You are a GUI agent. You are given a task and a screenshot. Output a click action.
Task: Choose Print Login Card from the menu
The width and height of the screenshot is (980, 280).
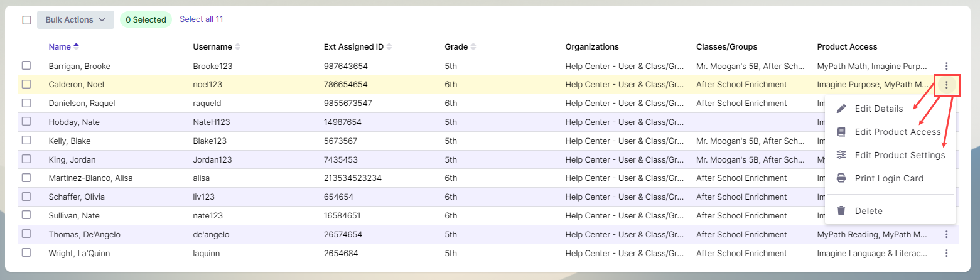pyautogui.click(x=888, y=178)
